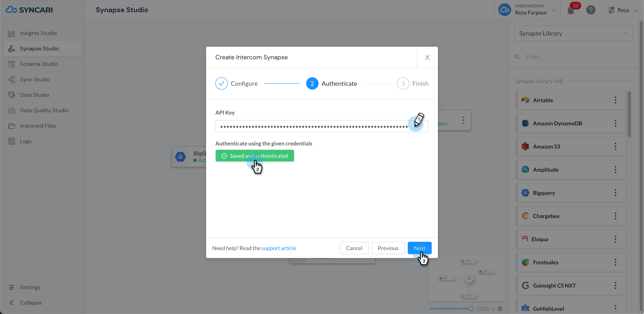Jump to the Finish step
The height and width of the screenshot is (314, 644).
tap(413, 83)
